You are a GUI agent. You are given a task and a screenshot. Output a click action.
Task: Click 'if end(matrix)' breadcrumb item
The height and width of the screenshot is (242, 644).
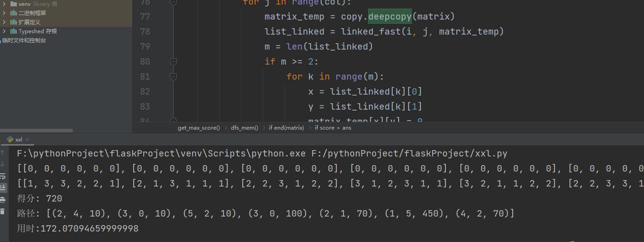pyautogui.click(x=286, y=128)
